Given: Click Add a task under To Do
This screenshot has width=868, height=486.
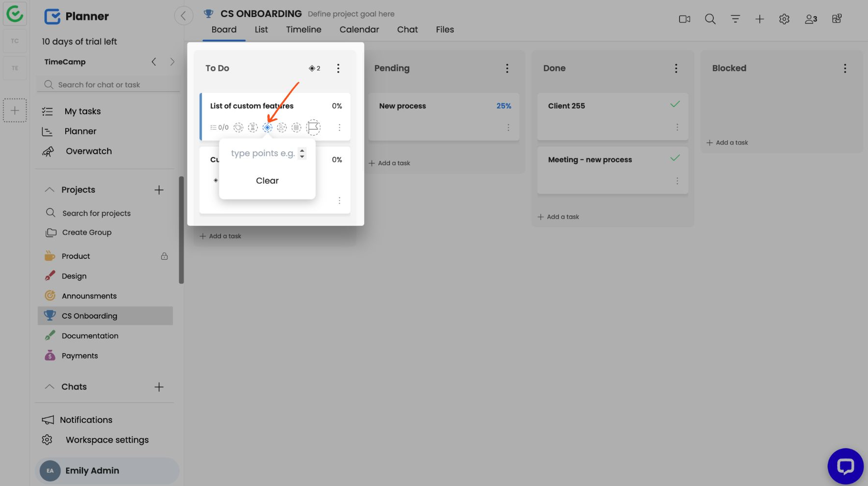Looking at the screenshot, I should click(x=221, y=236).
